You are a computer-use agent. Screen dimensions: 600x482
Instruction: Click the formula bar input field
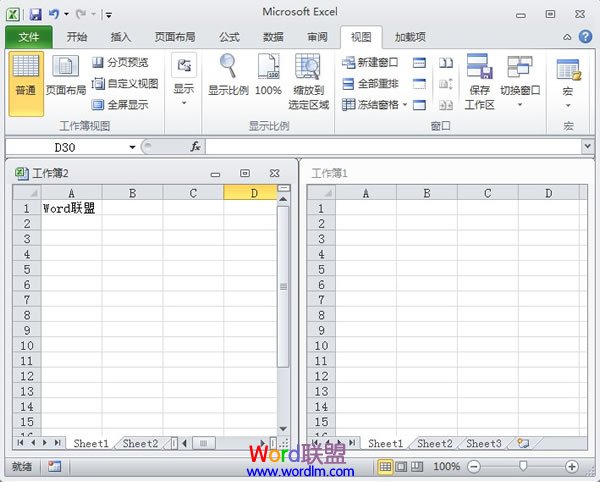[393, 147]
